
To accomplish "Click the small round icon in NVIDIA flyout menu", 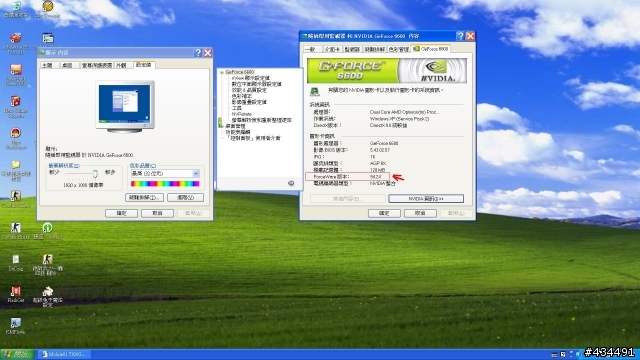I will [x=291, y=183].
